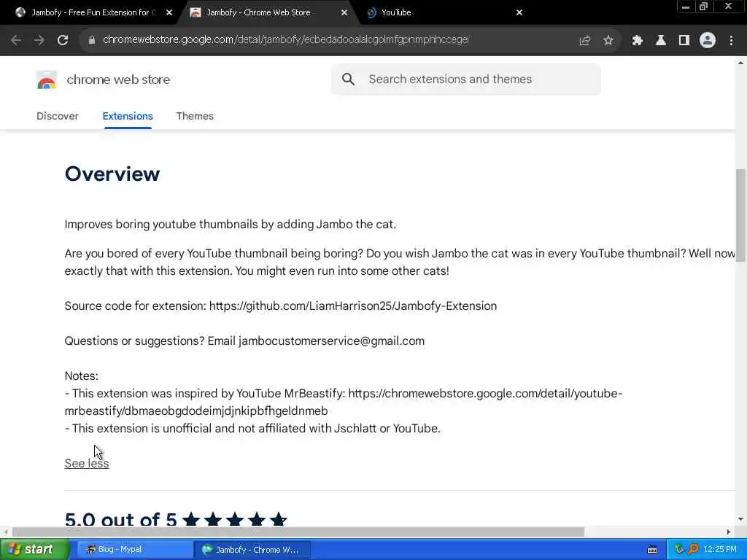Click the Chrome Web Store logo
This screenshot has height=560, width=747.
46,80
